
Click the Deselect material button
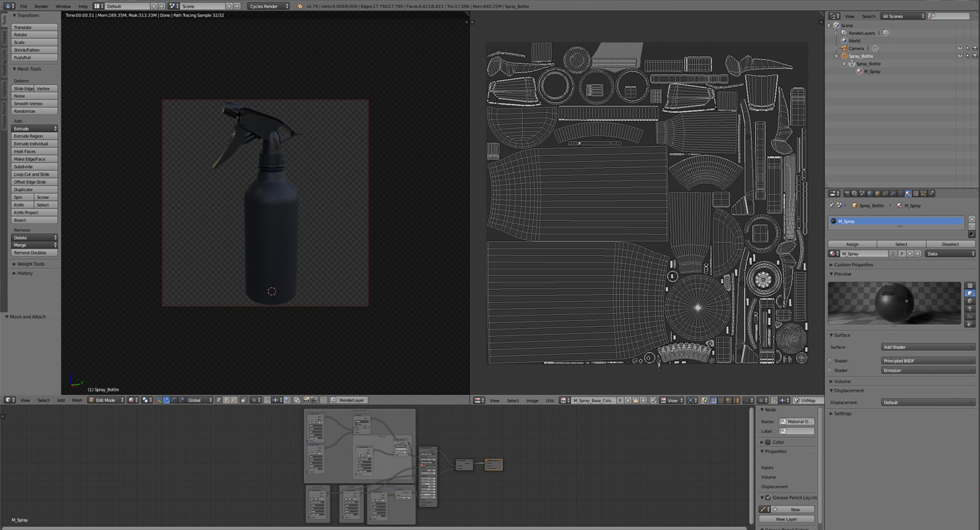pos(950,244)
